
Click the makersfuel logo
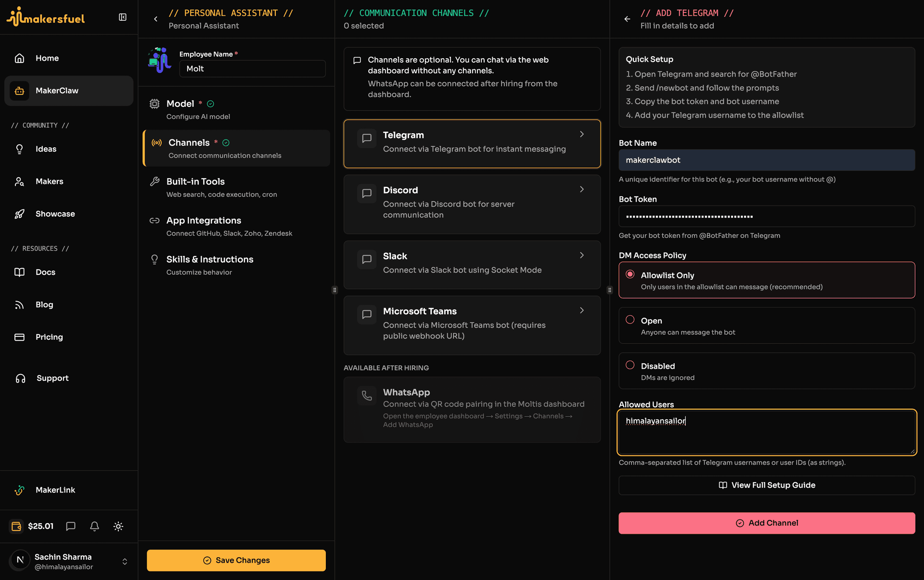[x=46, y=17]
